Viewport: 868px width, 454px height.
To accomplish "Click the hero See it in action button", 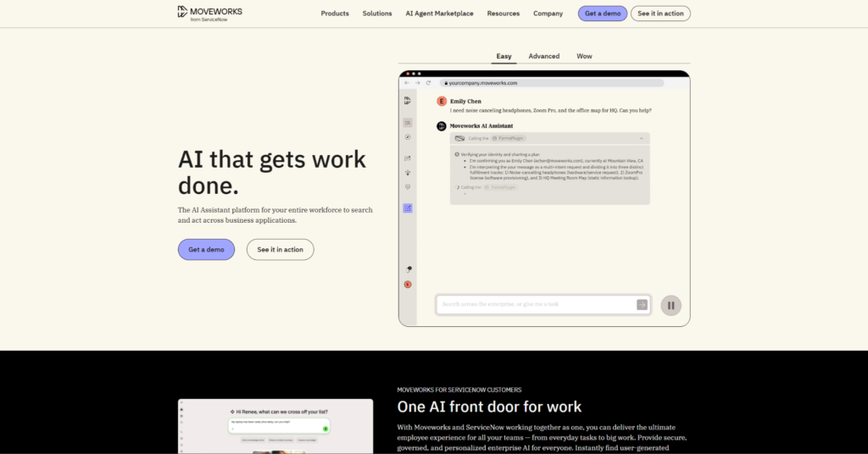I will [x=280, y=249].
